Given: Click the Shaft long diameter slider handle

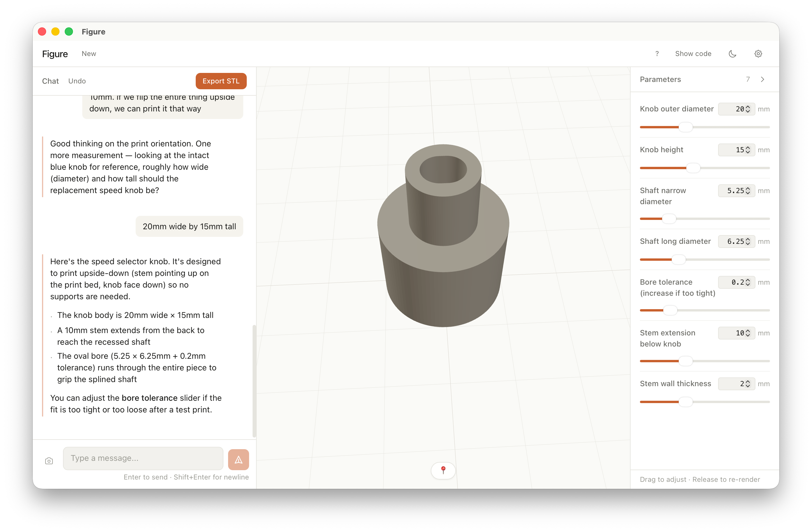Looking at the screenshot, I should point(679,259).
